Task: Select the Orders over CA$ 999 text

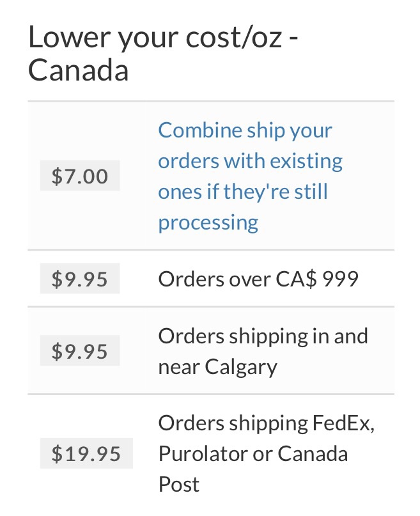Action: 258,279
